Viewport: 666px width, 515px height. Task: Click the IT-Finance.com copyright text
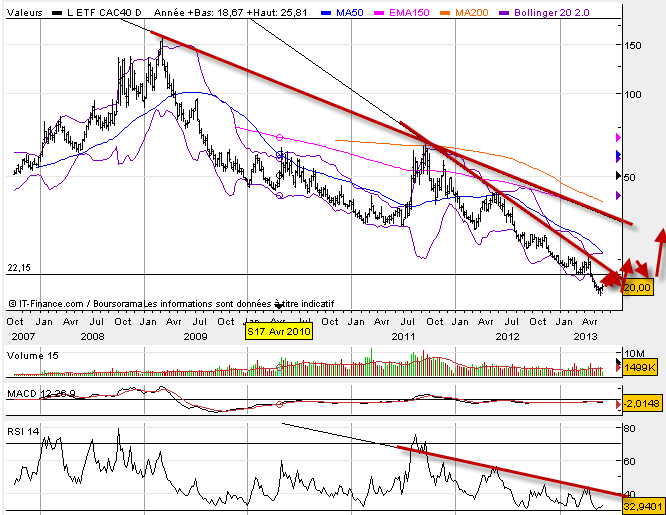[x=50, y=303]
